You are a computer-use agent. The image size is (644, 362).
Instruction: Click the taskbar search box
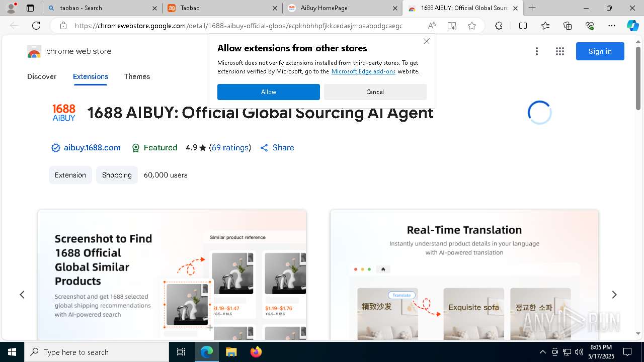(97, 352)
